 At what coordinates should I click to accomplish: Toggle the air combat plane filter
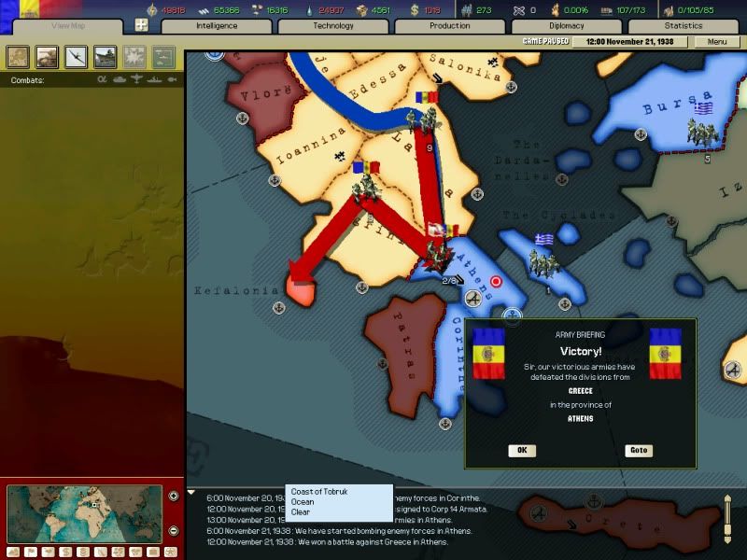136,79
